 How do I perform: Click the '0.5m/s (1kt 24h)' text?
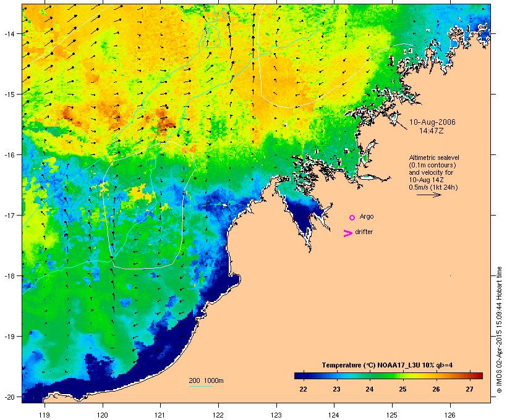click(x=433, y=187)
